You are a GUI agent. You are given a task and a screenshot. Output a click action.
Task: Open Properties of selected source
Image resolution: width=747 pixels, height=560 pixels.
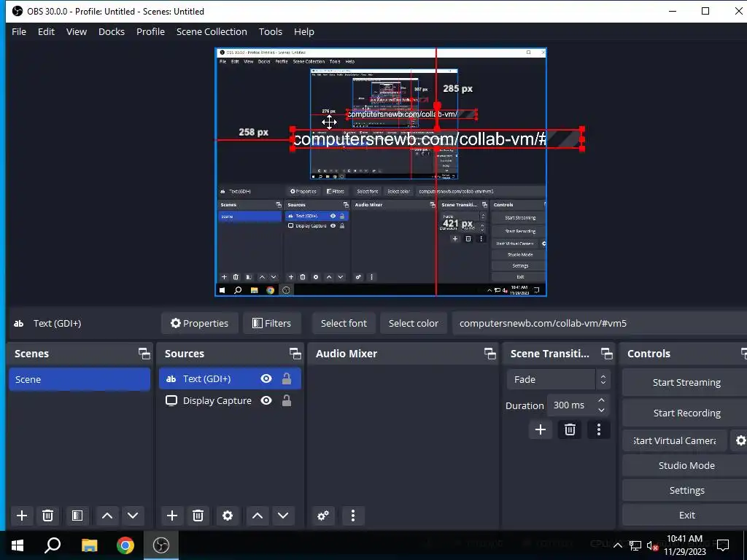(200, 323)
